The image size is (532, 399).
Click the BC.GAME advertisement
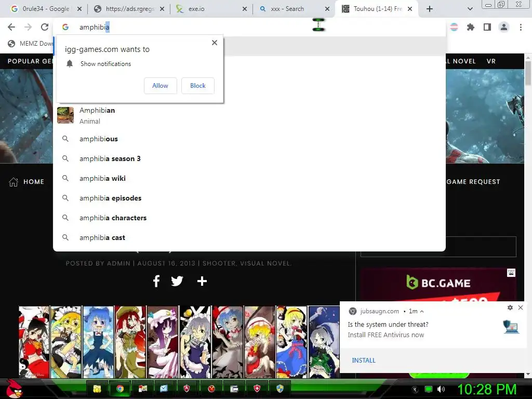pos(438,285)
